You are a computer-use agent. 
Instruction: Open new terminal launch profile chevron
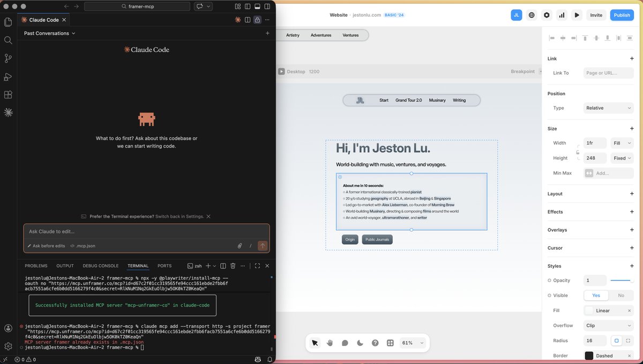214,266
